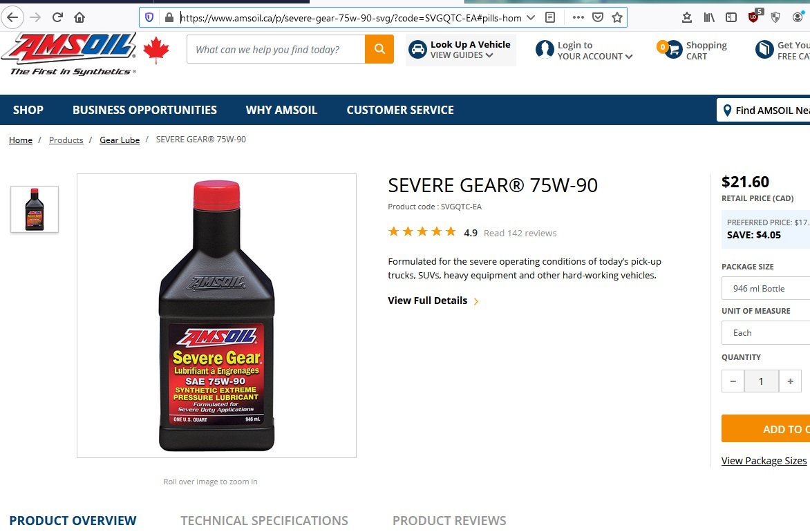Open the Gear Lube breadcrumb link
The image size is (810, 532).
pyautogui.click(x=120, y=140)
